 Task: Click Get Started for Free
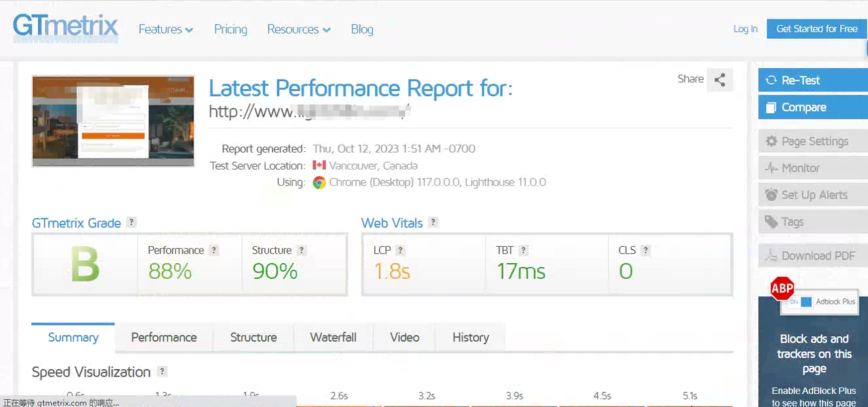[x=816, y=29]
